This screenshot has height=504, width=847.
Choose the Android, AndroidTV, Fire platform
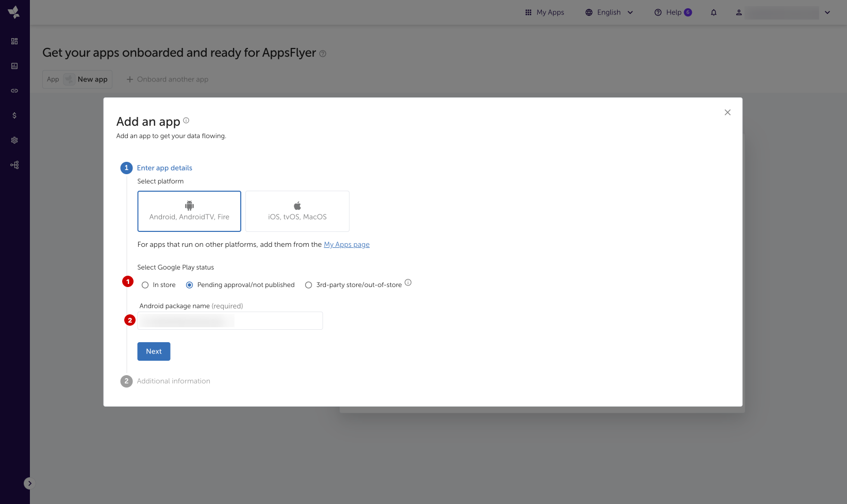pyautogui.click(x=189, y=211)
